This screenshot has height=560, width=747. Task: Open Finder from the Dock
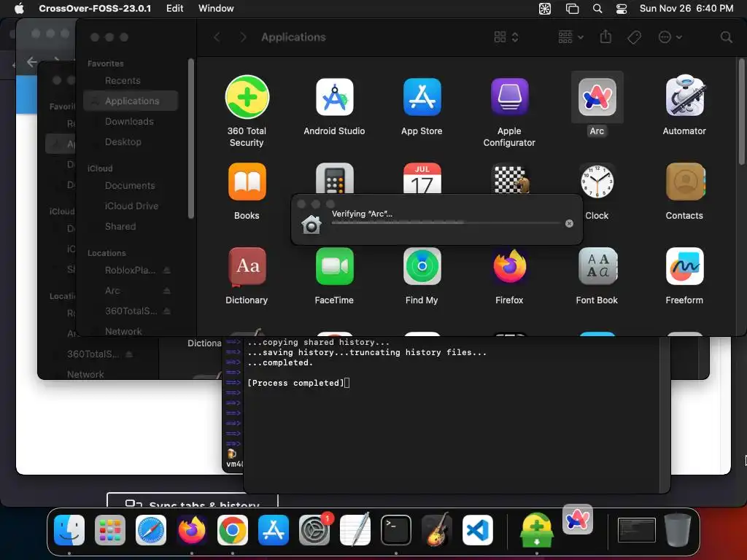pos(69,530)
